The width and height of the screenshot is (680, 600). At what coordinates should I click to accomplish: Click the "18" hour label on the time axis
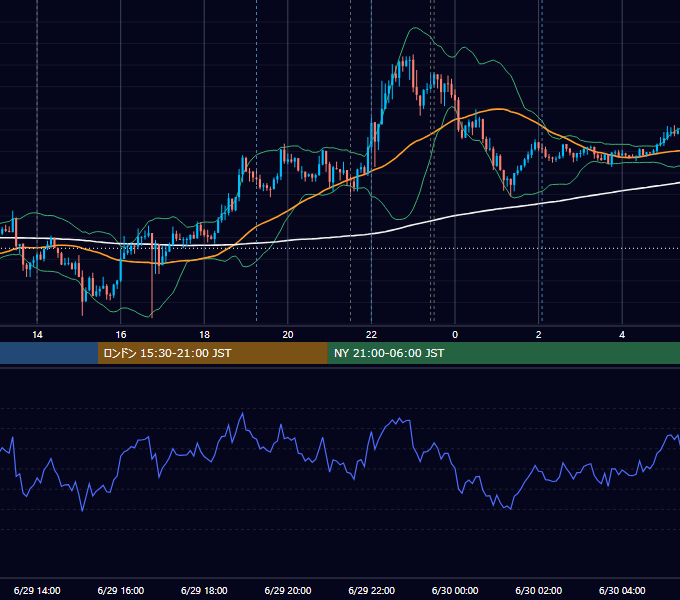[x=204, y=335]
